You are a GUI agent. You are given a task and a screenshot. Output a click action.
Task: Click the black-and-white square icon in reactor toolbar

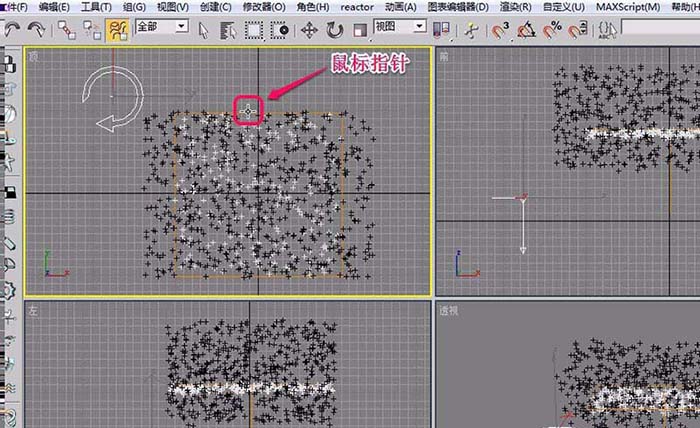9,192
